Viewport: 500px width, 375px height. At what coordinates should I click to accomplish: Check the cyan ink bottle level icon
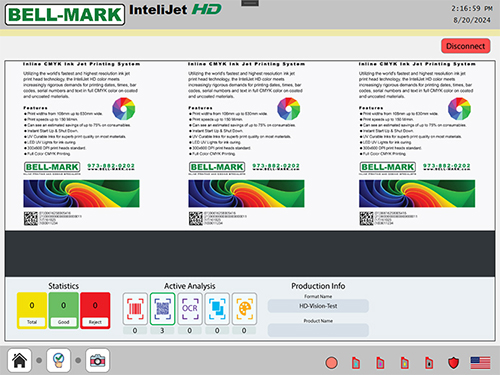tap(356, 363)
